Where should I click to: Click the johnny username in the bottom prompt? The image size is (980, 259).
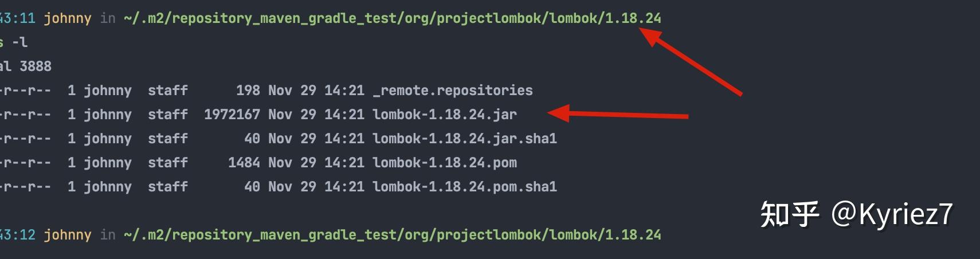click(67, 235)
